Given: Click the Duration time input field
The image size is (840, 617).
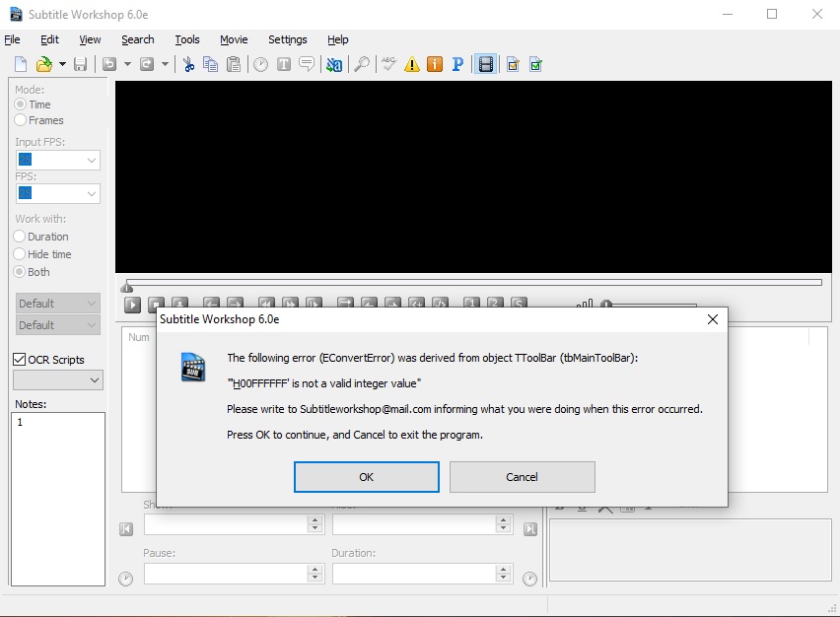Looking at the screenshot, I should point(414,574).
